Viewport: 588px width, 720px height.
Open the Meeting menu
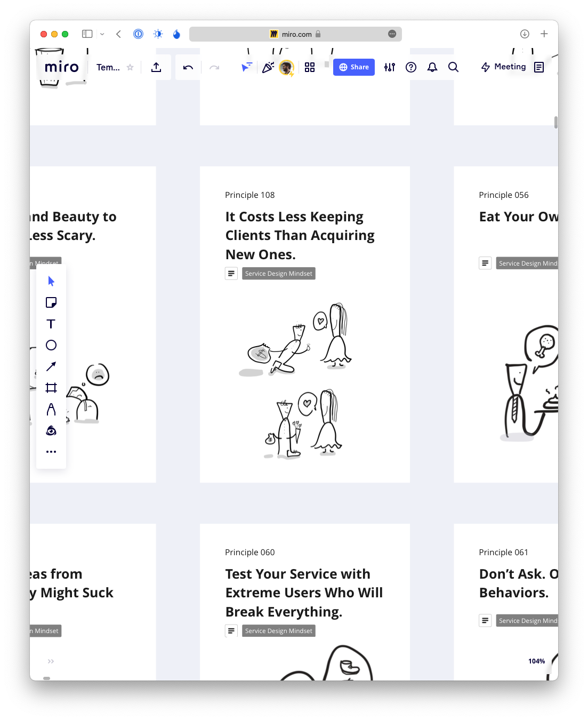[x=504, y=67]
